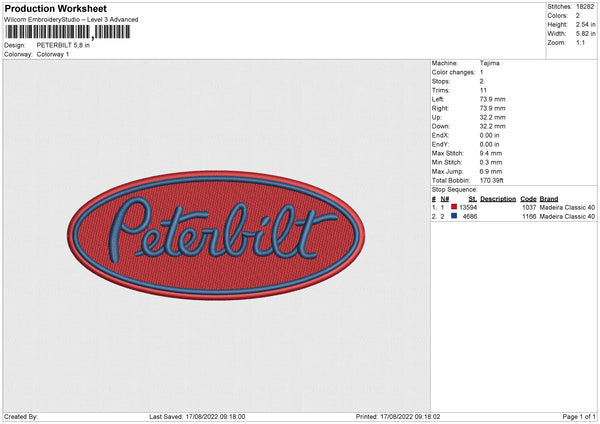
Task: Click the Min Stitch value 0.3 mm
Action: tap(491, 162)
